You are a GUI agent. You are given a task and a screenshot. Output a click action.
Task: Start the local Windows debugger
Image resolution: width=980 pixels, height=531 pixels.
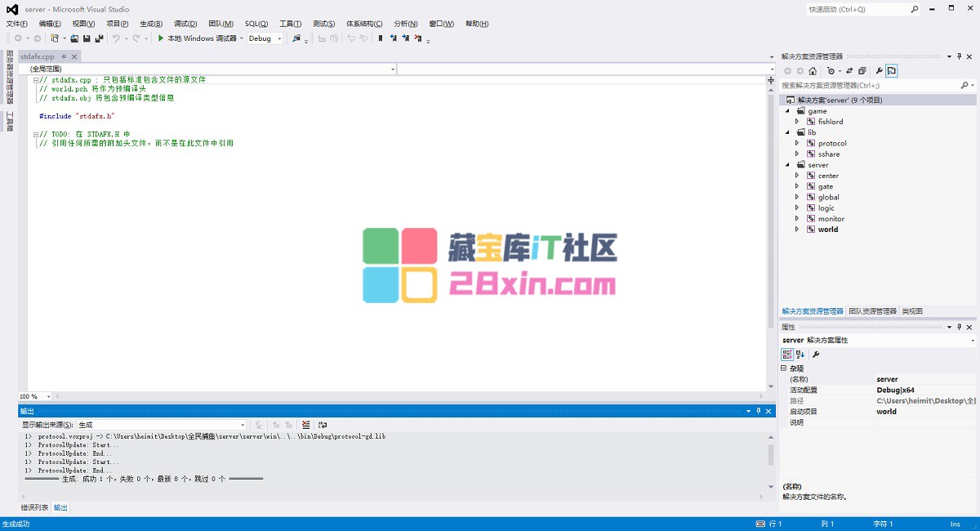pyautogui.click(x=197, y=38)
